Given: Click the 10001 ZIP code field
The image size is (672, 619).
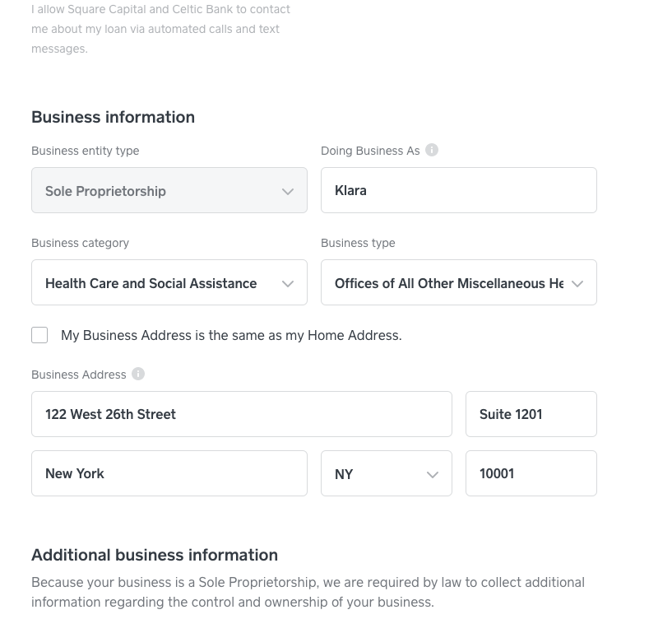Looking at the screenshot, I should 531,473.
